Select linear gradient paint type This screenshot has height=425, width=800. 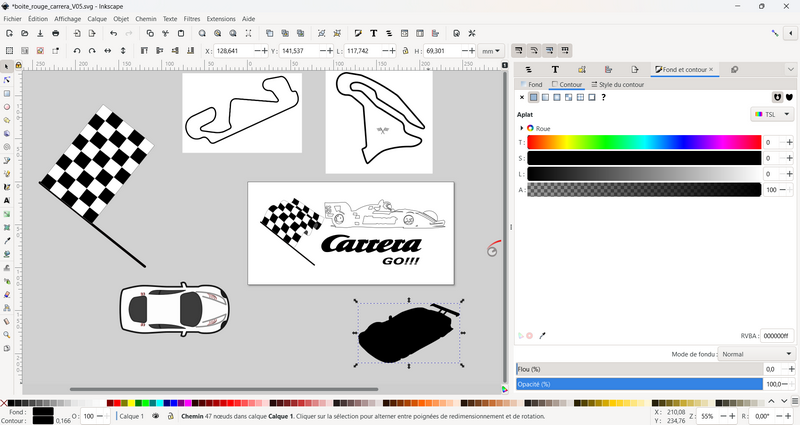(545, 97)
